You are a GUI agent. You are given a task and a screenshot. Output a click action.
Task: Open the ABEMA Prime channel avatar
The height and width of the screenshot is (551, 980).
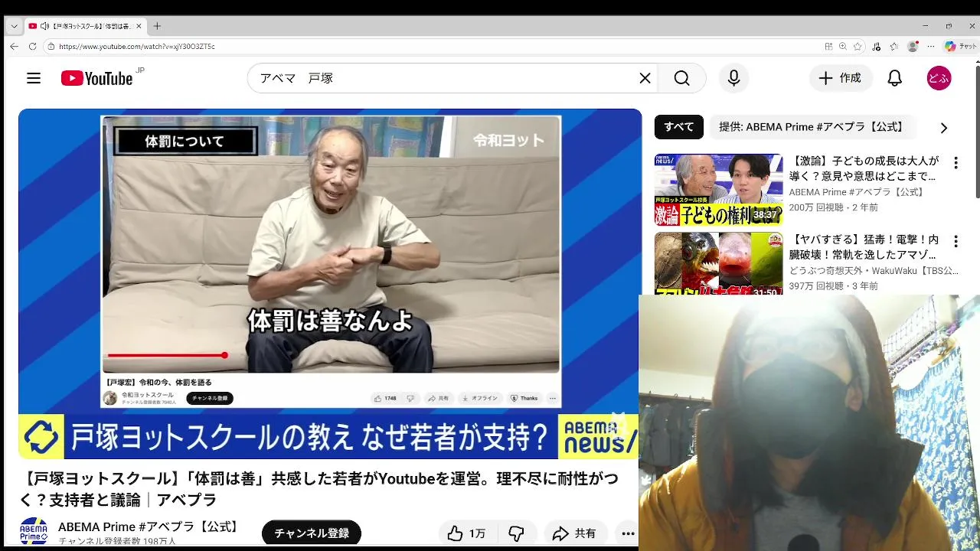point(34,531)
